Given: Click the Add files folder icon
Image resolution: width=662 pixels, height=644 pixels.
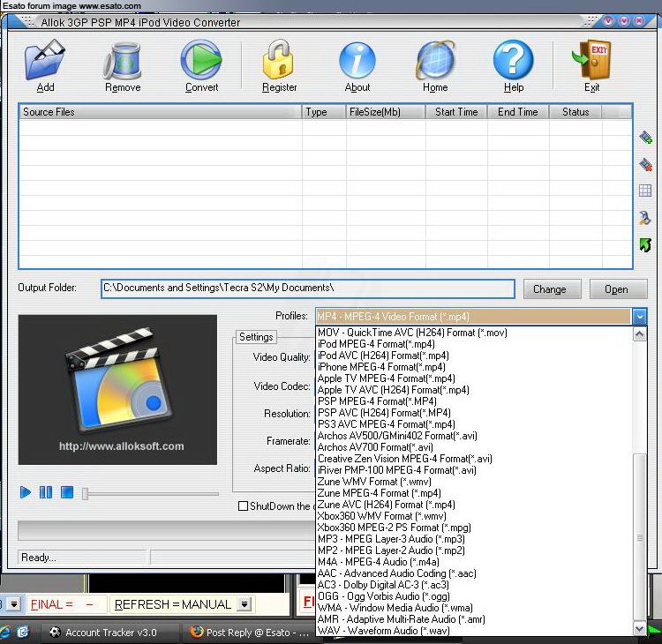Looking at the screenshot, I should 45,60.
